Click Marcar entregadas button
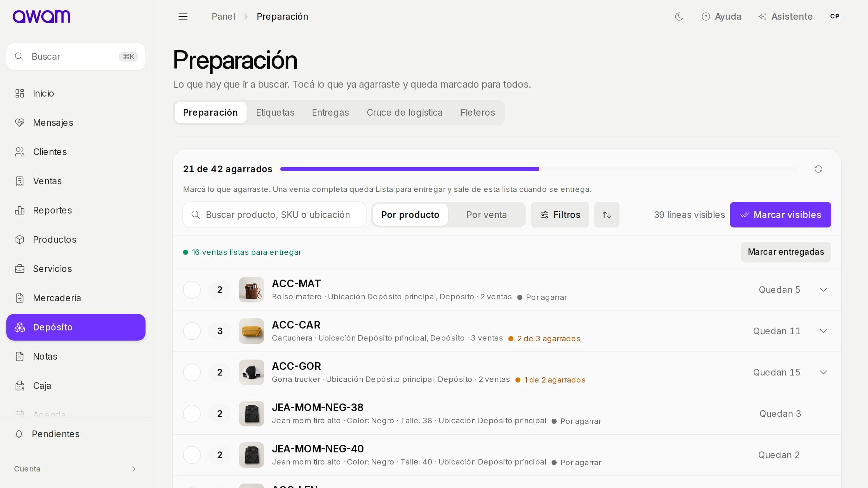The height and width of the screenshot is (488, 868). point(786,252)
